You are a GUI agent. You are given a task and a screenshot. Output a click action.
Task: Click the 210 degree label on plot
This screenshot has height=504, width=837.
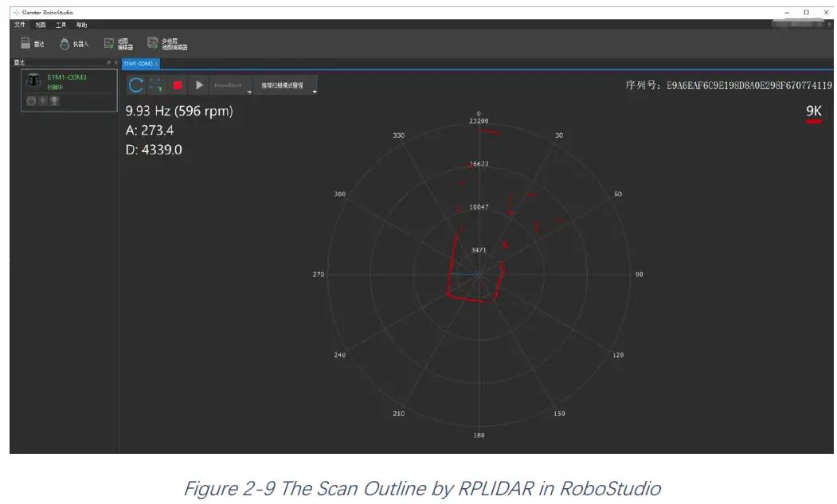pos(399,414)
